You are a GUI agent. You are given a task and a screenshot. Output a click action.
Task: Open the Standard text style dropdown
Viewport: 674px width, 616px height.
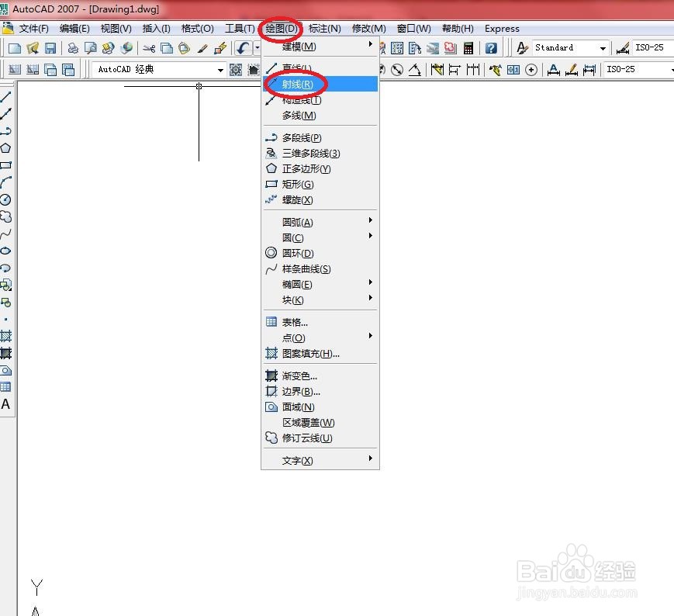click(x=603, y=48)
